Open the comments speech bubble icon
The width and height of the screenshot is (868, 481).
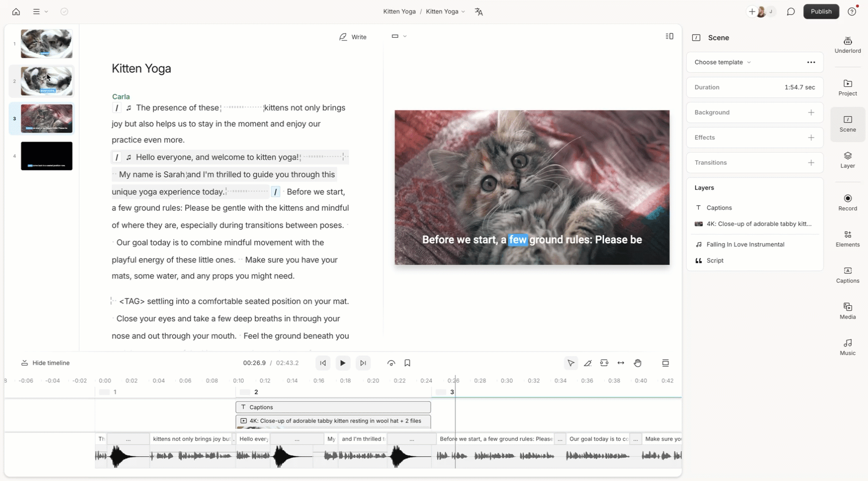pyautogui.click(x=791, y=12)
